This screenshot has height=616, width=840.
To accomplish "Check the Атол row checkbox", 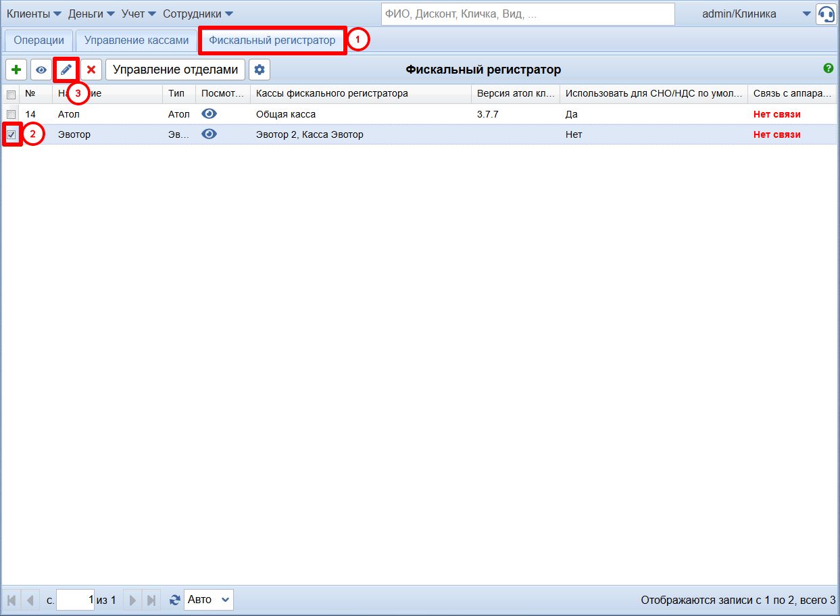I will pyautogui.click(x=11, y=115).
